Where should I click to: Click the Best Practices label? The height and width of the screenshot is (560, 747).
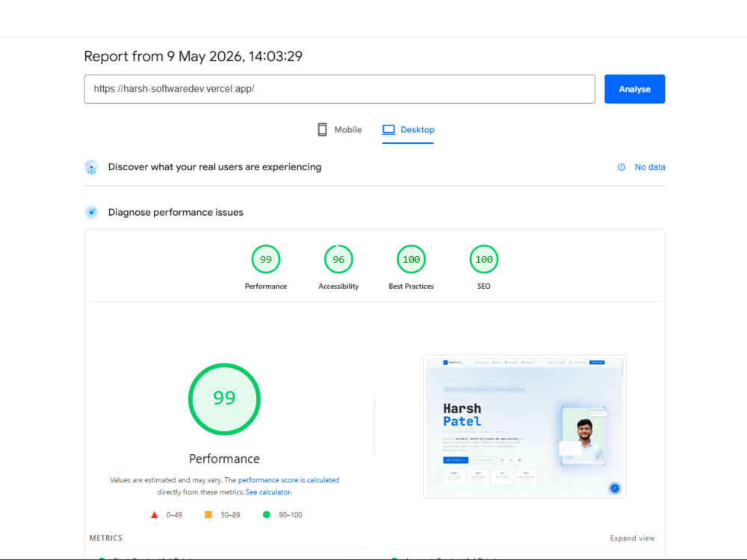click(411, 286)
